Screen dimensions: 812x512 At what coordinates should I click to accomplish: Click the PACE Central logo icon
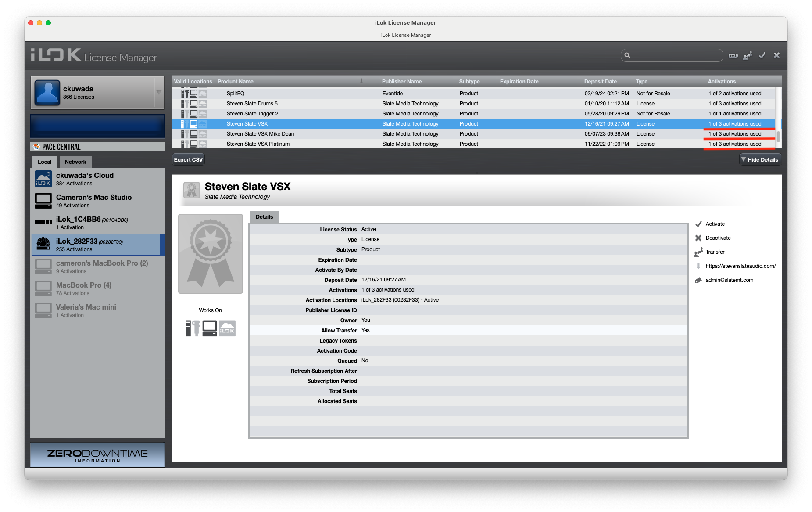36,147
